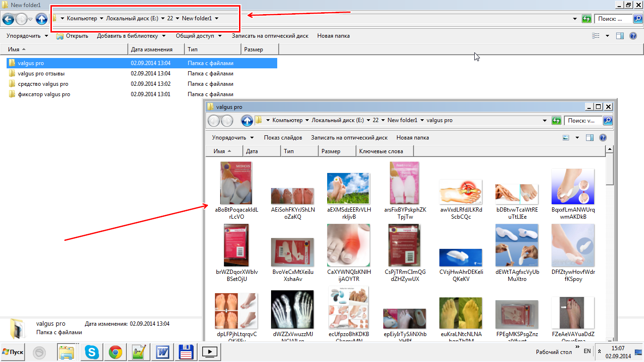Launch Skype from the taskbar

(91, 352)
